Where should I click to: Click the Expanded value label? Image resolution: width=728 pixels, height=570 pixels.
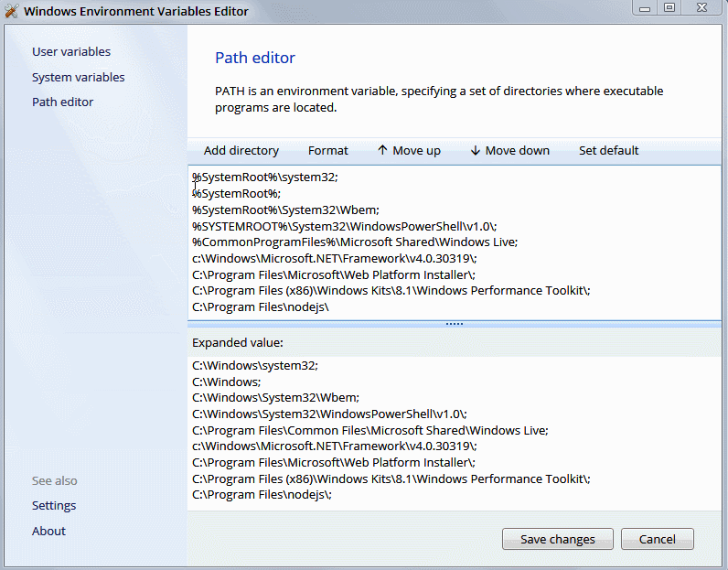237,343
